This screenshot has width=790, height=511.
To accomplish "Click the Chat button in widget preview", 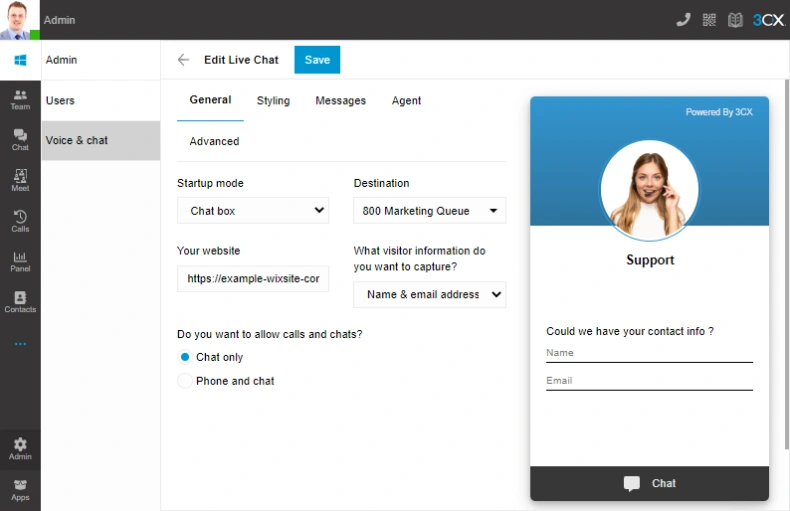I will click(649, 483).
